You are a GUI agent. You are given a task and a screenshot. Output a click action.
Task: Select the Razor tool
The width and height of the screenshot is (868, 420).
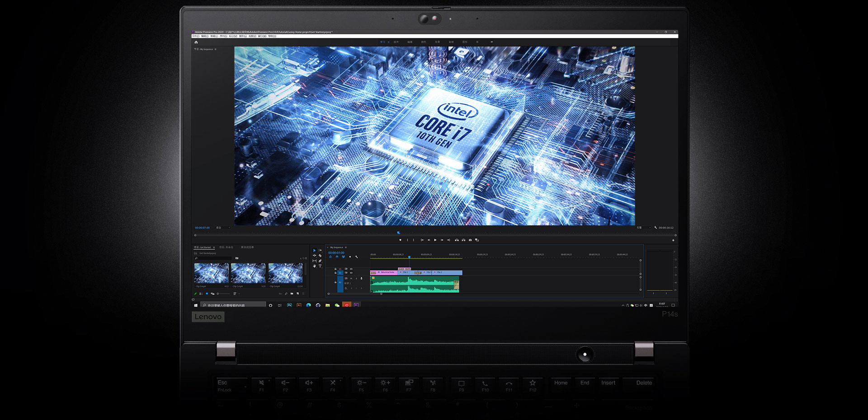320,256
